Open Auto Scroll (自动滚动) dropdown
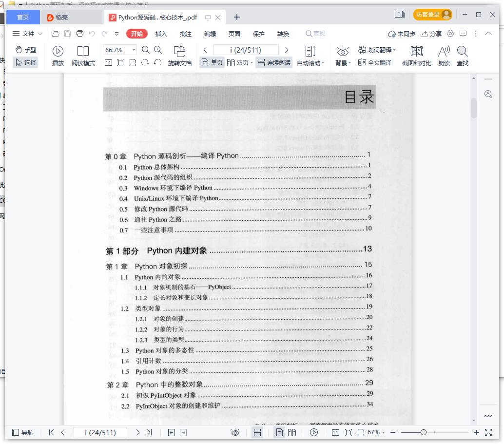504x444 pixels. (310, 56)
